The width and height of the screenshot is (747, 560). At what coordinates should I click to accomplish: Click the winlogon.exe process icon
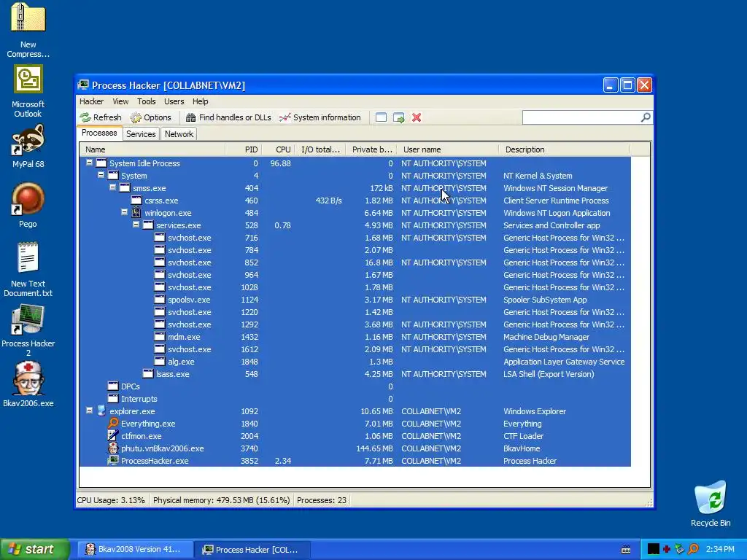pyautogui.click(x=136, y=212)
